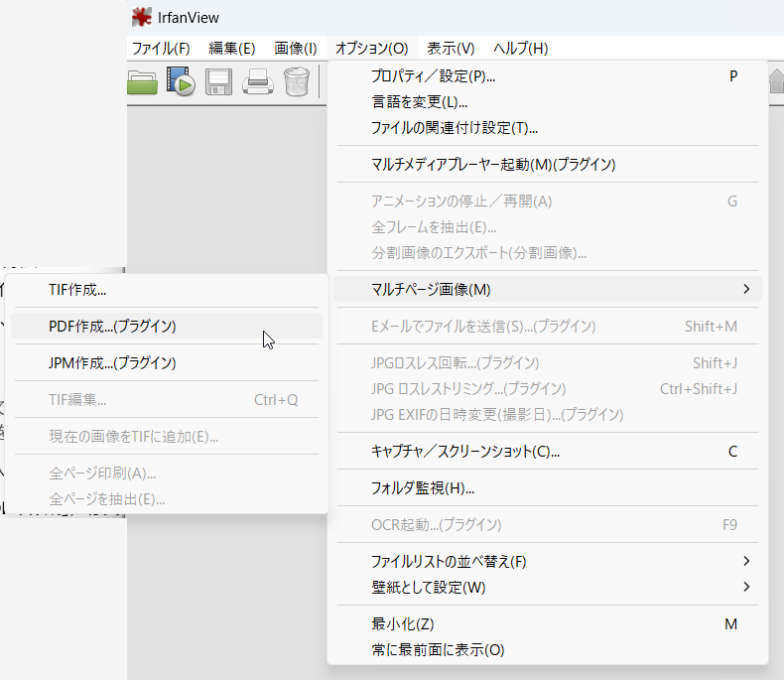Image resolution: width=784 pixels, height=680 pixels.
Task: Select ファイルの関連付け設定(T)...
Action: coord(548,128)
